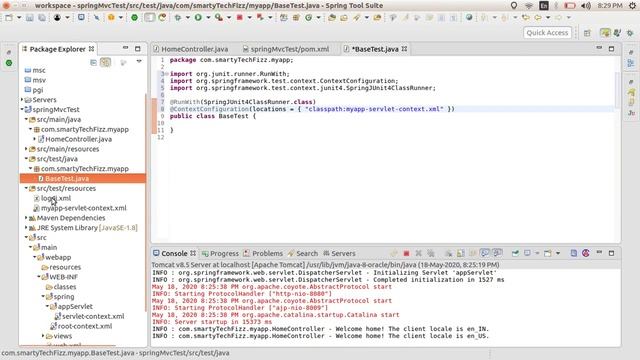Minimize the Console panel
The width and height of the screenshot is (640, 360).
(x=599, y=253)
